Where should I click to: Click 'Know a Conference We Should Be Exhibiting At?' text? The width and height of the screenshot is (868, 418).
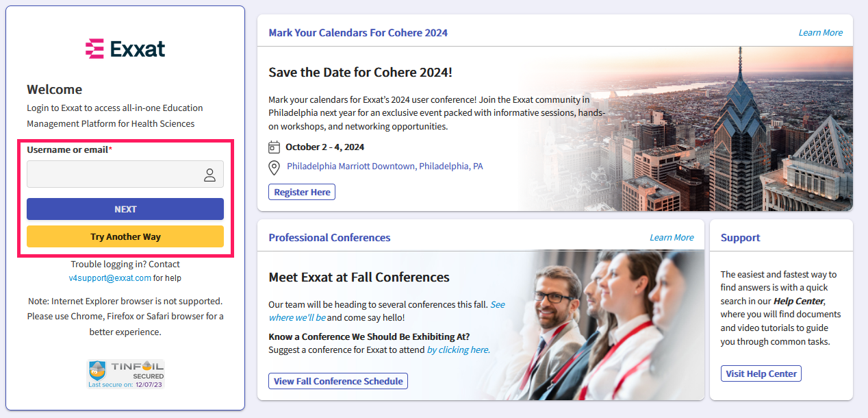[369, 336]
